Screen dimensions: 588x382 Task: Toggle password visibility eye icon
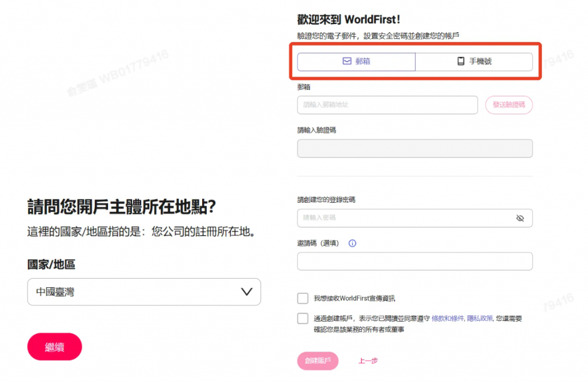[520, 218]
